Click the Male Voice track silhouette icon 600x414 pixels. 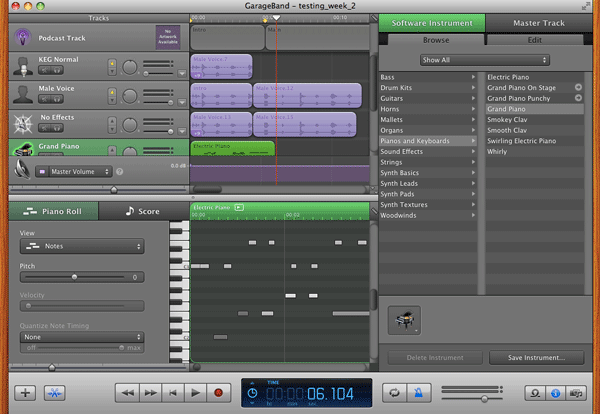tap(23, 95)
